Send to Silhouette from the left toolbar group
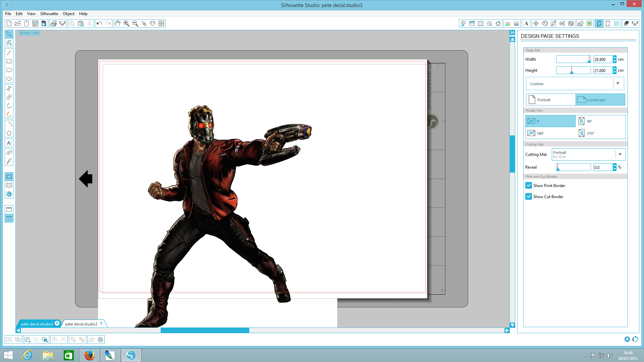Viewport: 644px width, 362px height. click(62, 23)
